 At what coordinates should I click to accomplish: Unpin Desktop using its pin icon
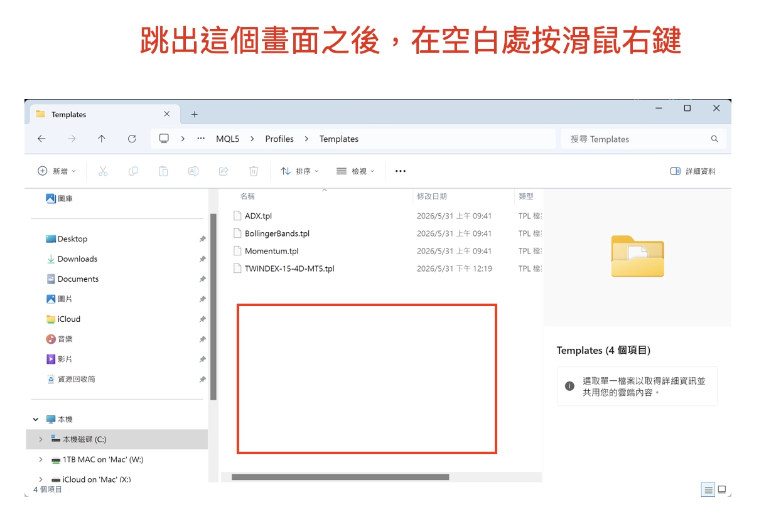[202, 239]
